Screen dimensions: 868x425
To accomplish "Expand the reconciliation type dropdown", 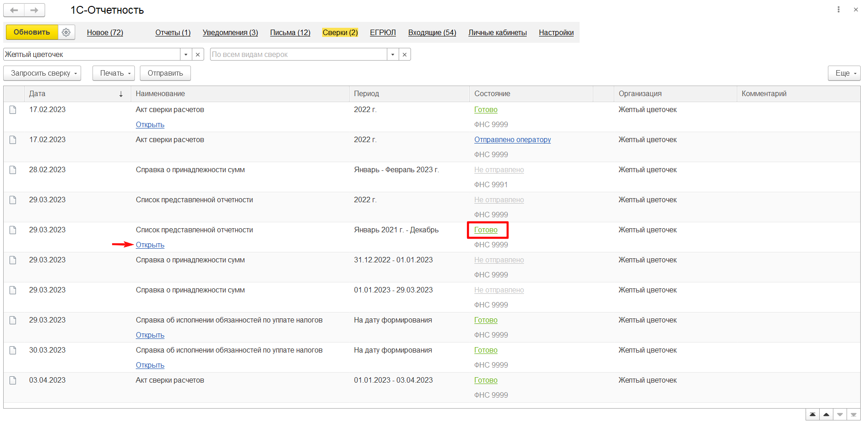I will [393, 55].
